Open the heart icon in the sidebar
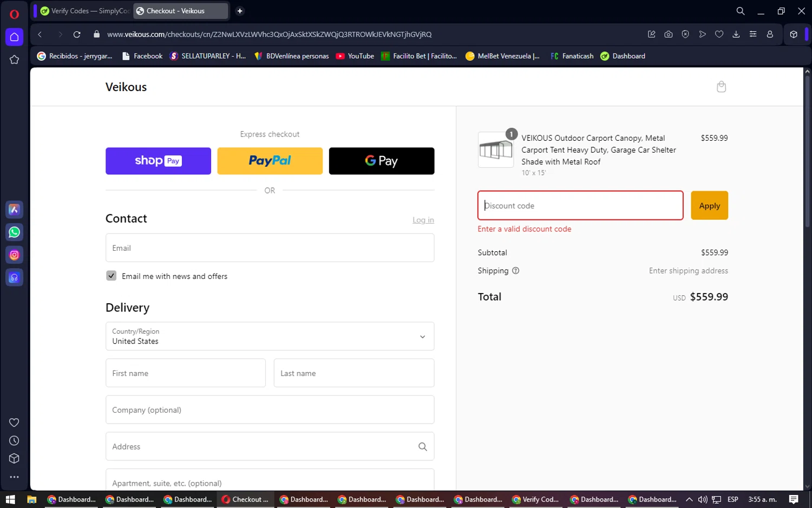 (x=14, y=422)
